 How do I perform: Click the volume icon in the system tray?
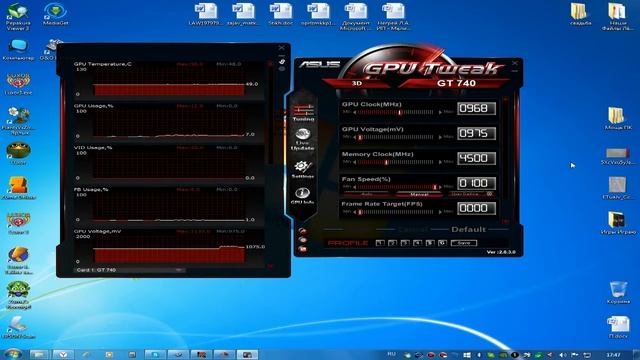[563, 355]
